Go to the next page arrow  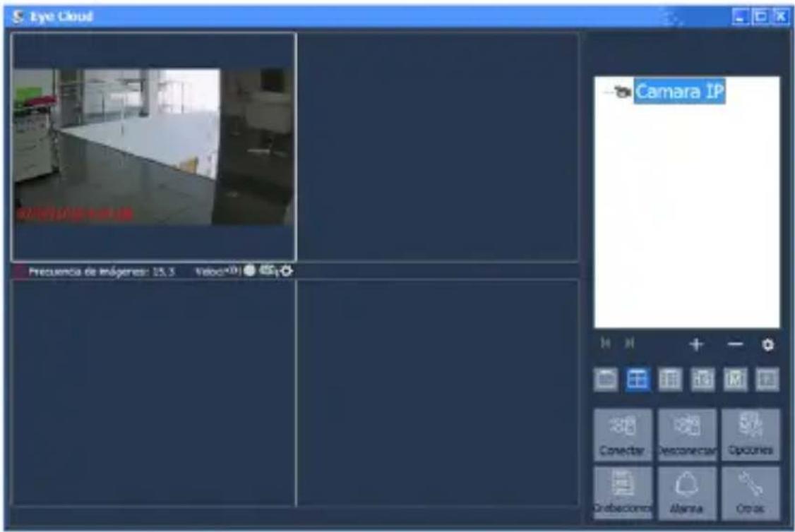(629, 344)
